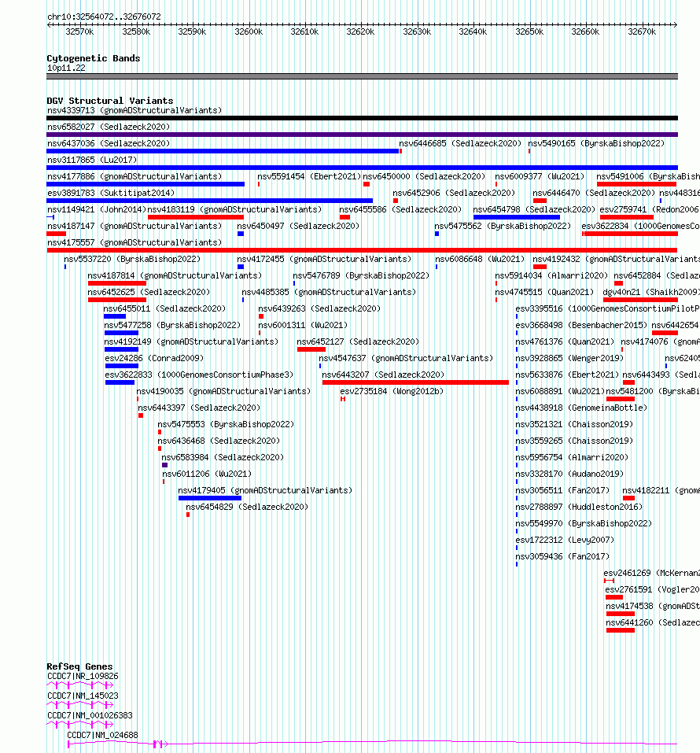Open esv1722312 Levy2007 variant label
700x753 pixels.
[565, 541]
